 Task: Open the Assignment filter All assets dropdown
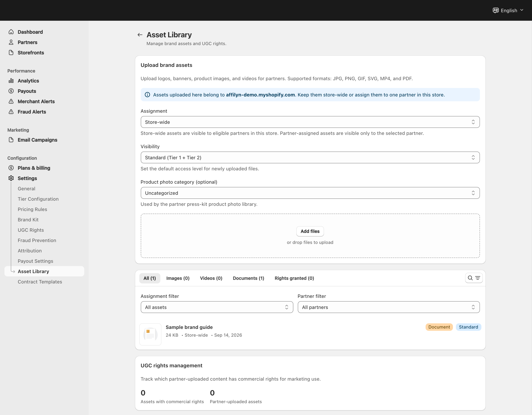pos(217,307)
